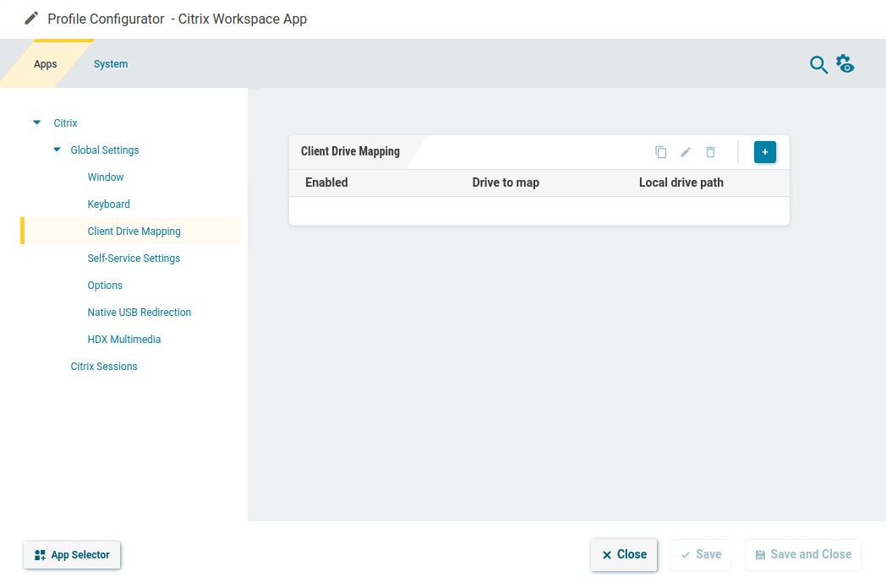Screen dimensions: 886x588
Task: Click the gear-with-eye settings icon
Action: click(x=845, y=63)
